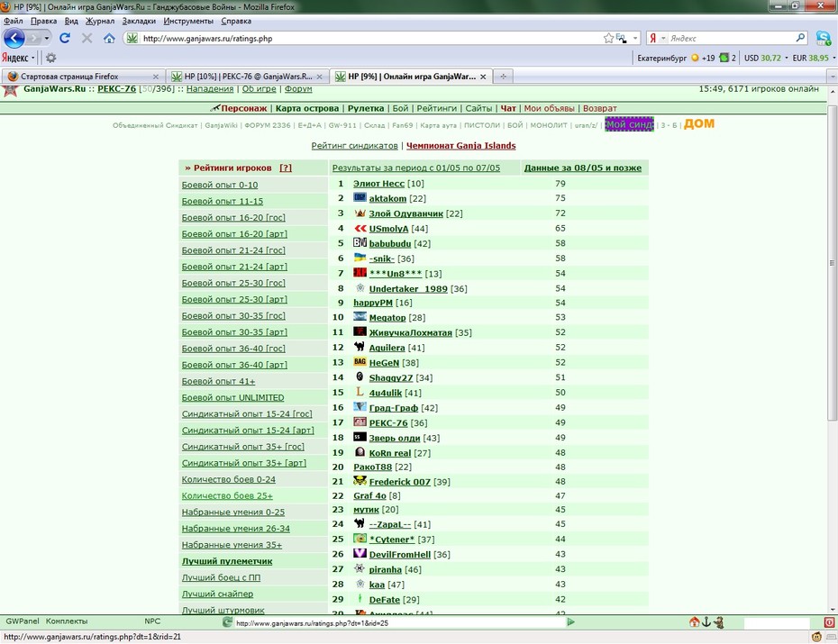Click babubudu syndicate badge icon

point(360,243)
